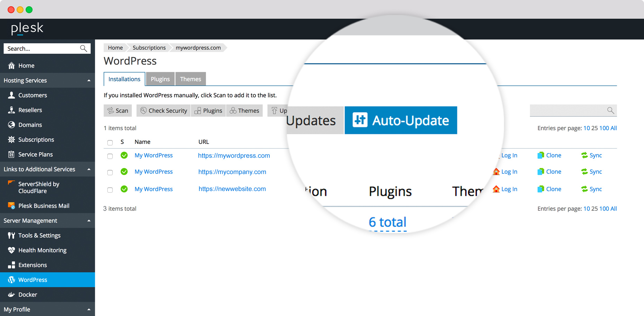The height and width of the screenshot is (316, 644).
Task: Collapse the Hosting Services section
Action: 89,80
